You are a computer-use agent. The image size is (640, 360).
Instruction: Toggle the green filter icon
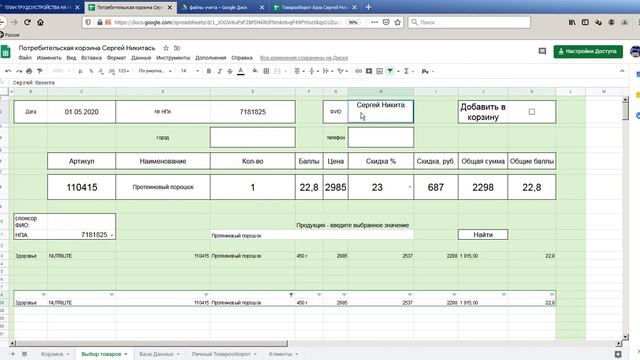(390, 71)
